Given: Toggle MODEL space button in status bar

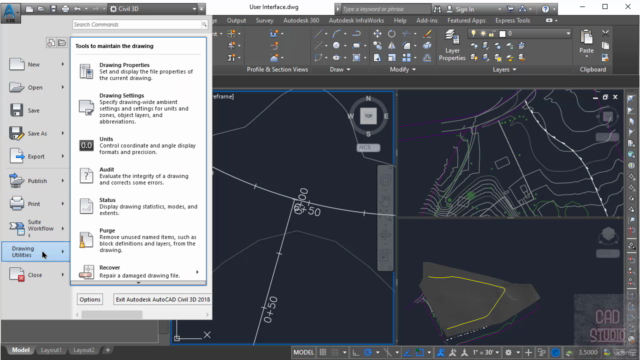Looking at the screenshot, I should 304,352.
